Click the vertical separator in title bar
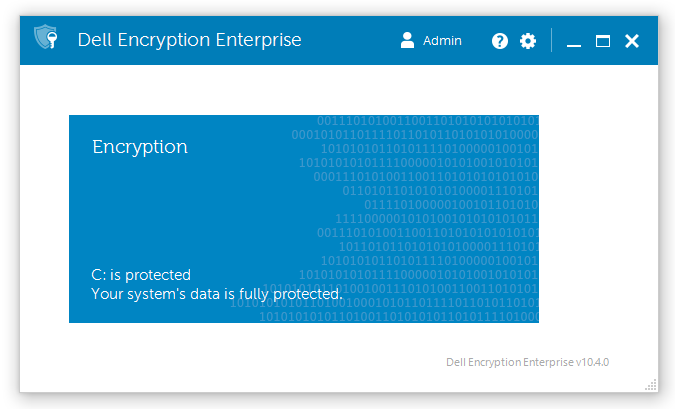The width and height of the screenshot is (675, 409). click(551, 40)
